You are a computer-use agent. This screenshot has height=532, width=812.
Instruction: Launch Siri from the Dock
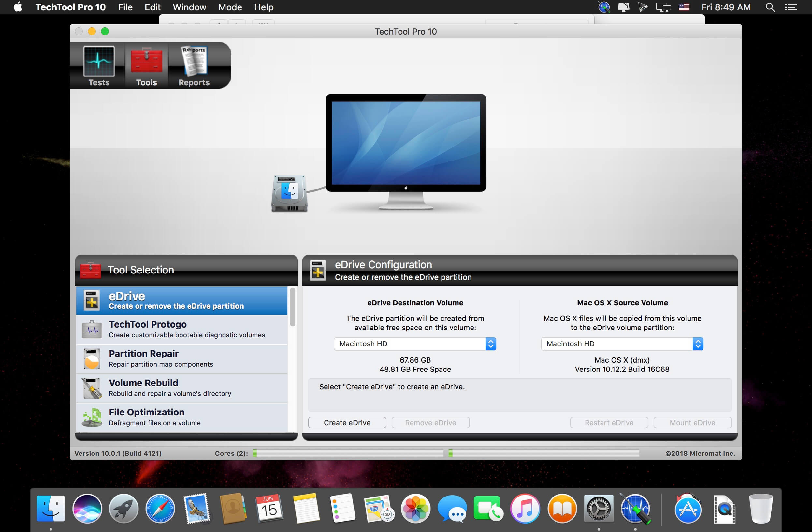click(x=87, y=508)
